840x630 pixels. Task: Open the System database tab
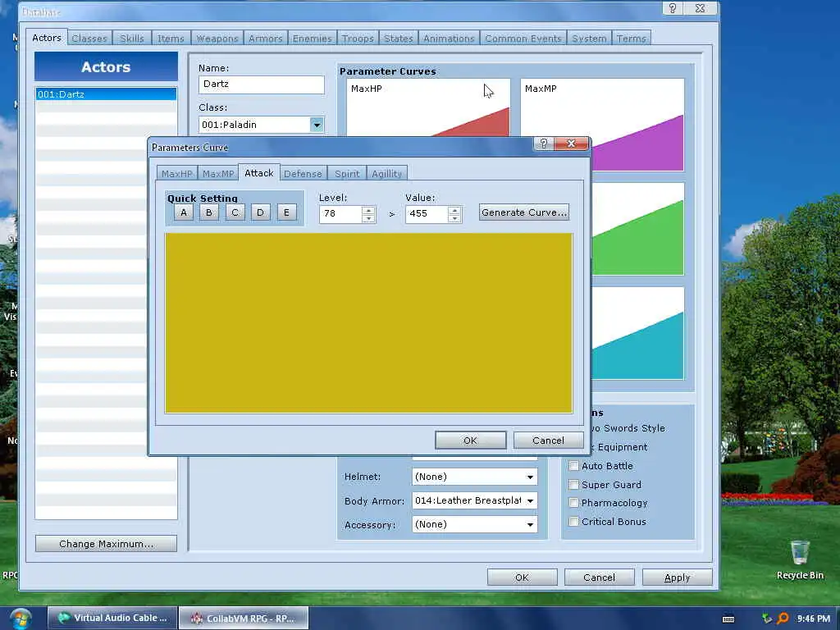coord(589,39)
